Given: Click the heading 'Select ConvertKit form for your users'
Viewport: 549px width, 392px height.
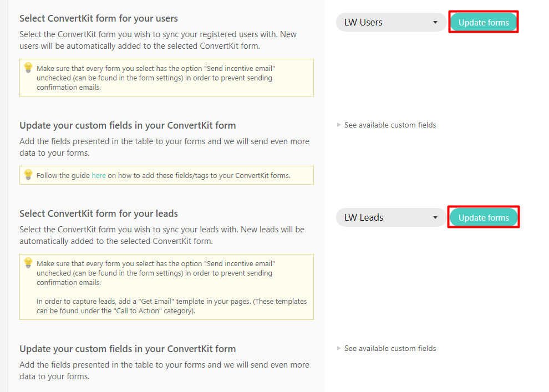Looking at the screenshot, I should click(x=99, y=18).
